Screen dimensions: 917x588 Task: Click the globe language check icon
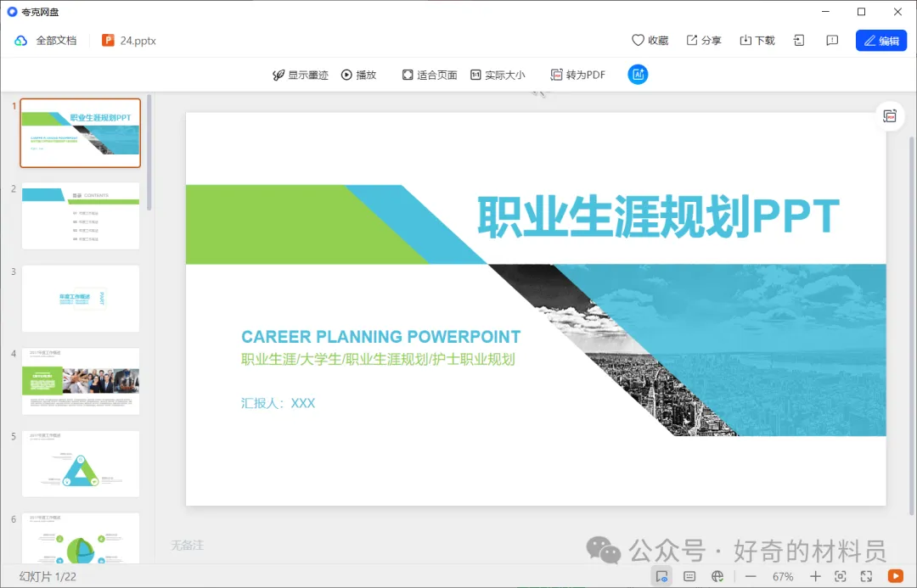pos(717,576)
